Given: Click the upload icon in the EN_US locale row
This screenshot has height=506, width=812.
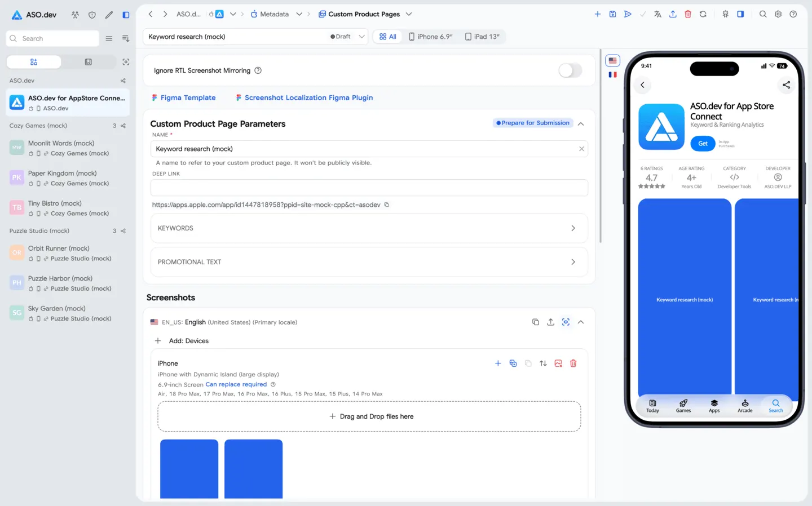Looking at the screenshot, I should coord(551,322).
